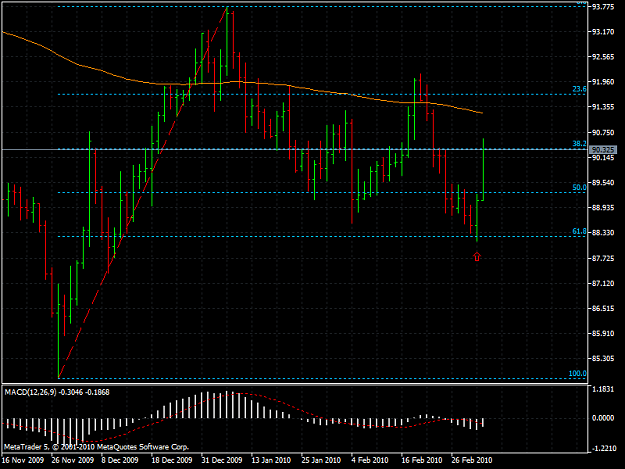625x469 pixels.
Task: Click the 88.330 price axis value
Action: [603, 233]
